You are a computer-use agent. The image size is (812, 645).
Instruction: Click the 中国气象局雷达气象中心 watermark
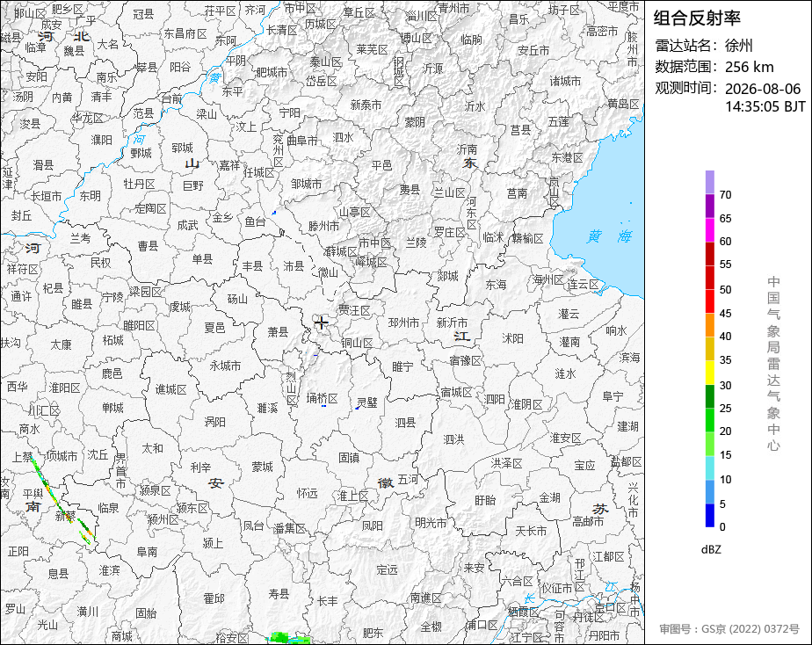tap(773, 364)
